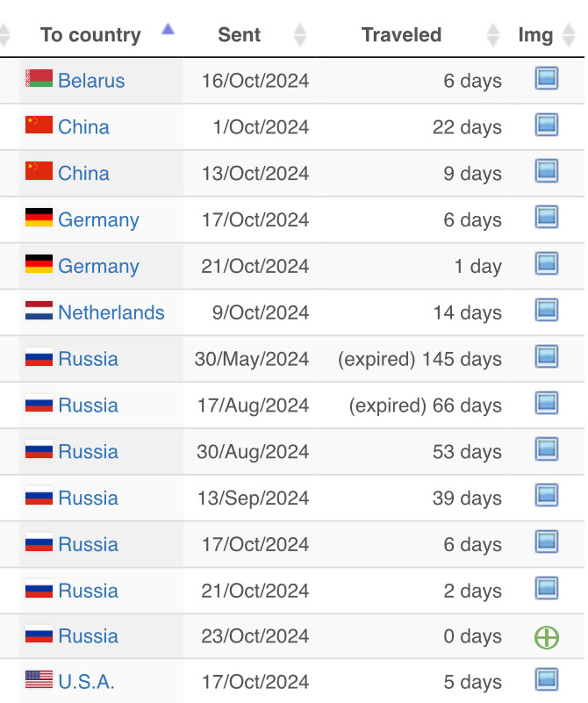Viewport: 588px width, 703px height.
Task: Click green plus icon in Russia 23/Oct/2024 row
Action: (x=546, y=637)
